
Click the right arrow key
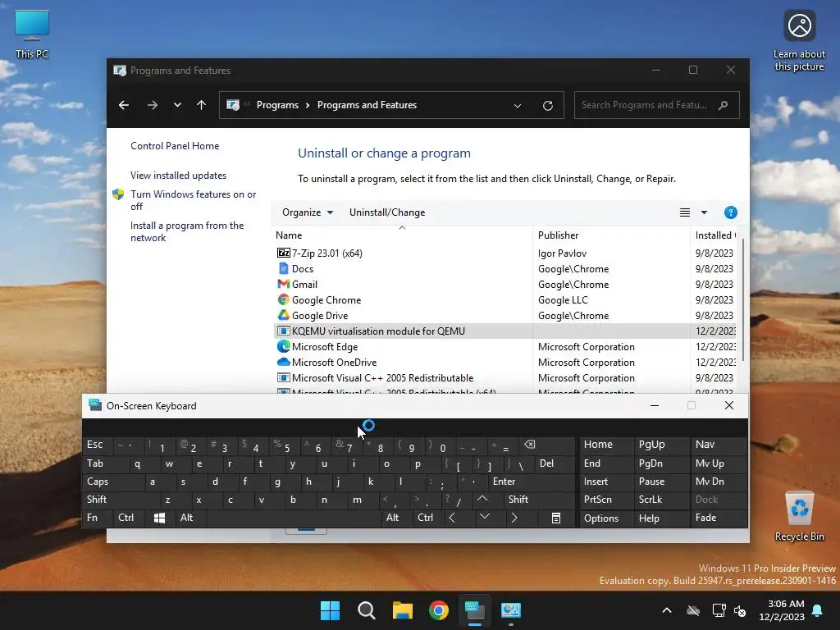coord(515,518)
